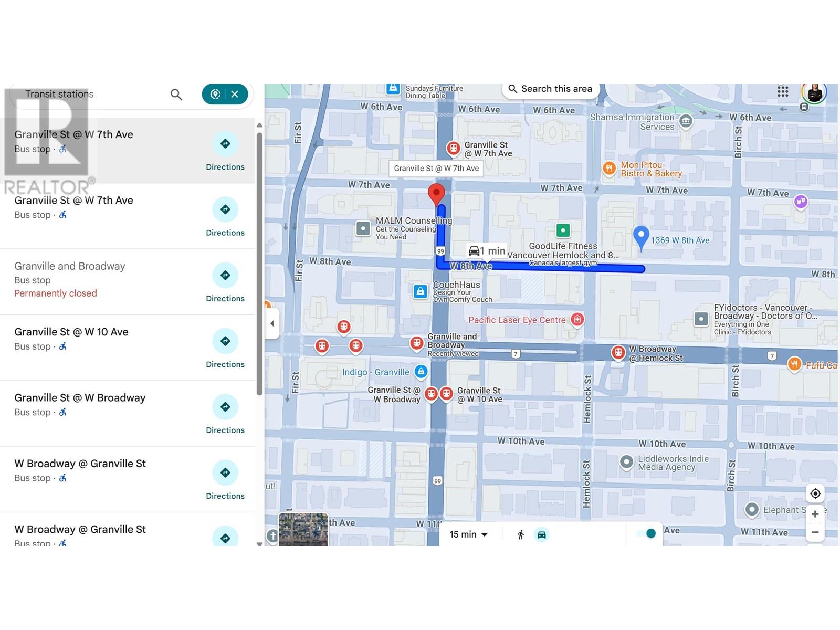The width and height of the screenshot is (840, 630).
Task: Open the Google account profile picture
Action: coord(814,93)
